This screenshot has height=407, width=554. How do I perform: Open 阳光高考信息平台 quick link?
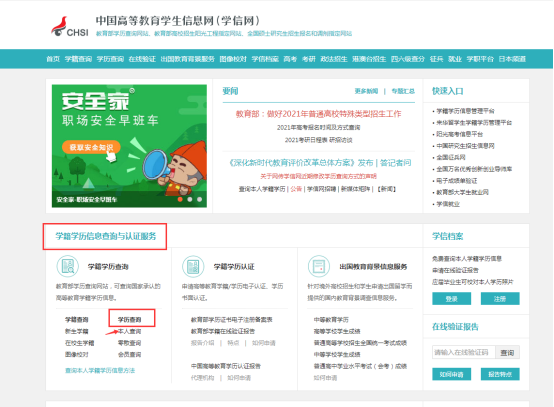point(459,134)
